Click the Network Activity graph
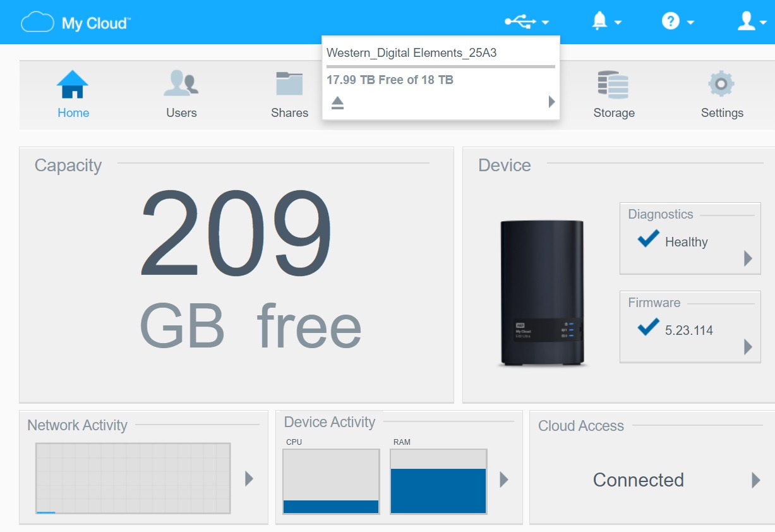This screenshot has height=532, width=775. tap(133, 478)
